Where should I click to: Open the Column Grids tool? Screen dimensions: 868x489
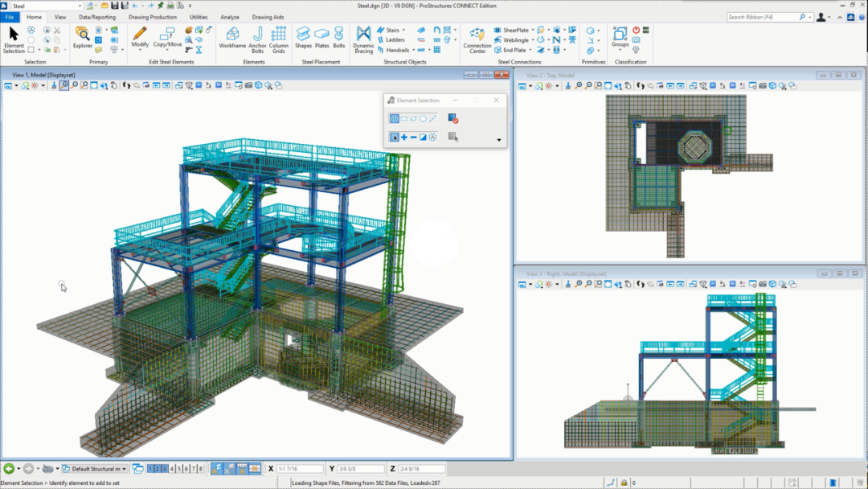point(278,40)
